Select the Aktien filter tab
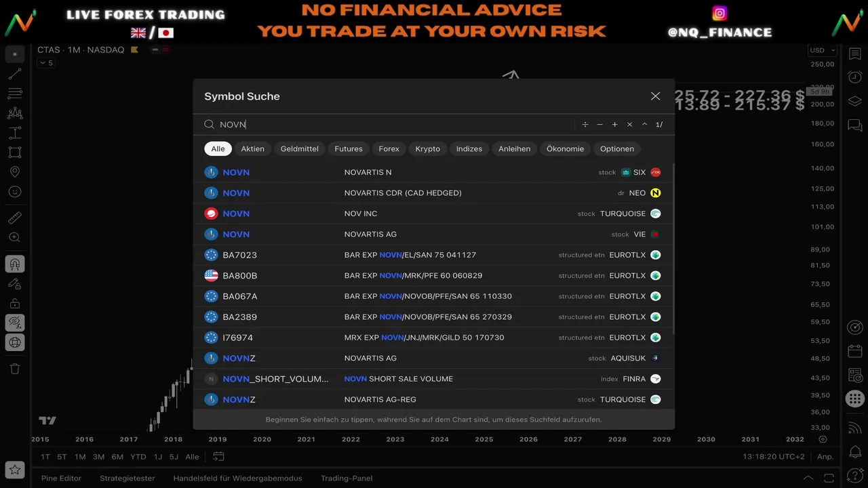 click(x=253, y=148)
